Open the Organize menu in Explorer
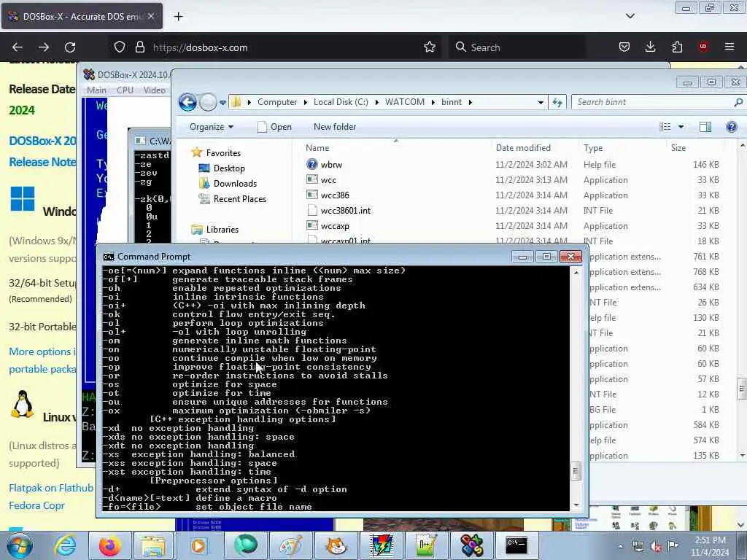Screen dimensions: 747x560 pyautogui.click(x=212, y=127)
